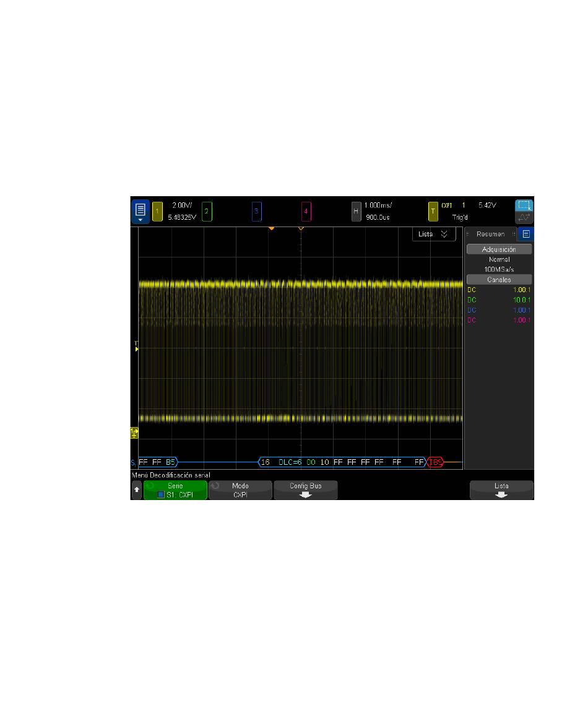The width and height of the screenshot is (588, 721).
Task: Click channel 1 DC 1.00:1 row
Action: pos(499,290)
